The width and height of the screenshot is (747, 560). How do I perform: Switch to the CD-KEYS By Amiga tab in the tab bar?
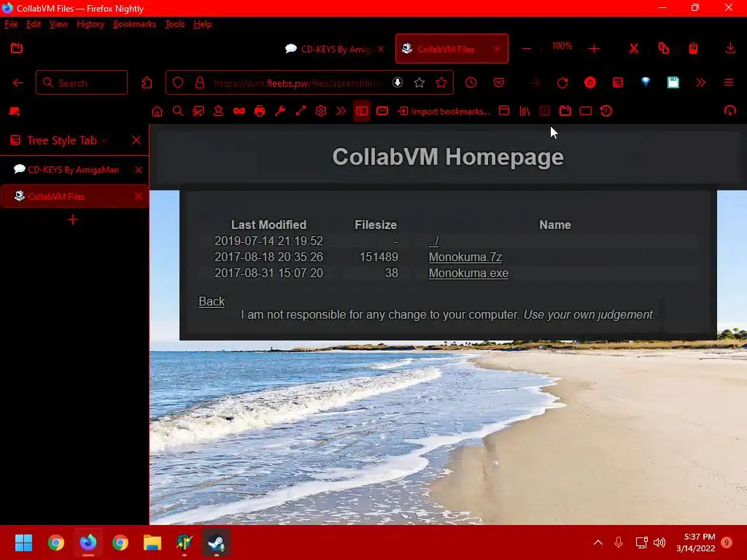click(x=334, y=49)
